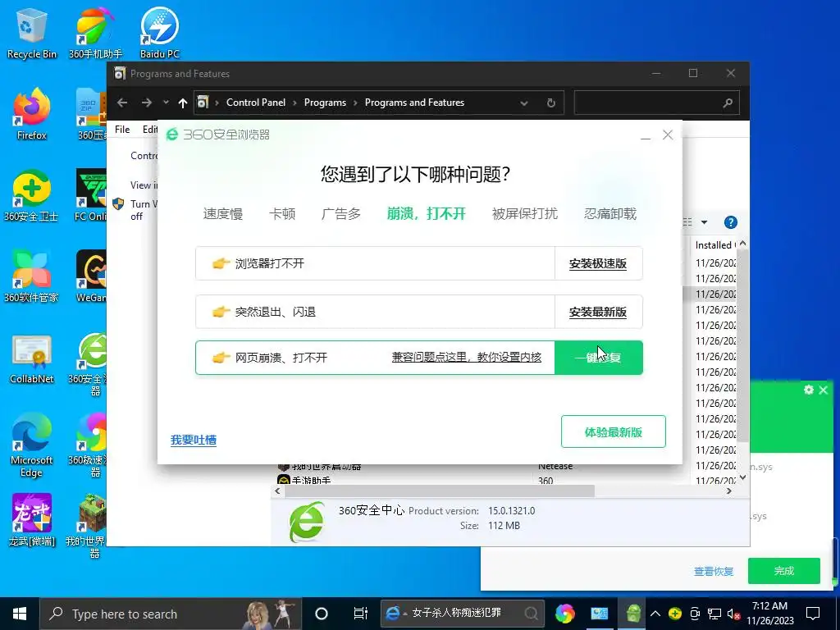Click Programs breadcrumb in address bar

point(325,103)
